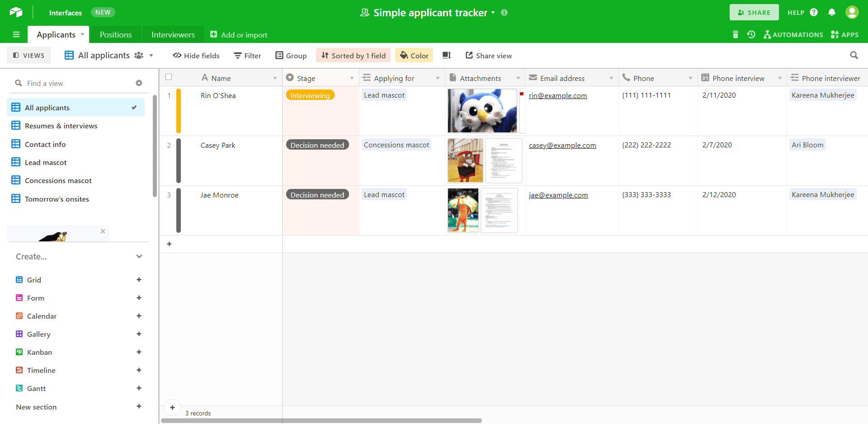Open the email link casey@example.com
868x424 pixels.
point(562,145)
